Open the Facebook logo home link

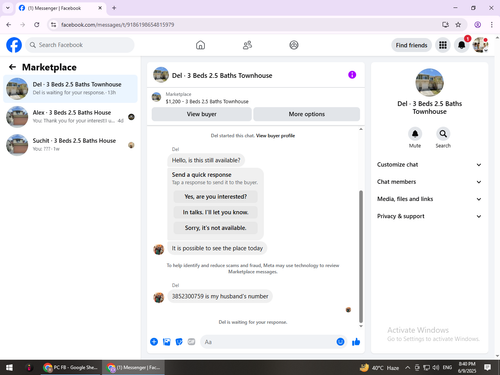[x=14, y=45]
